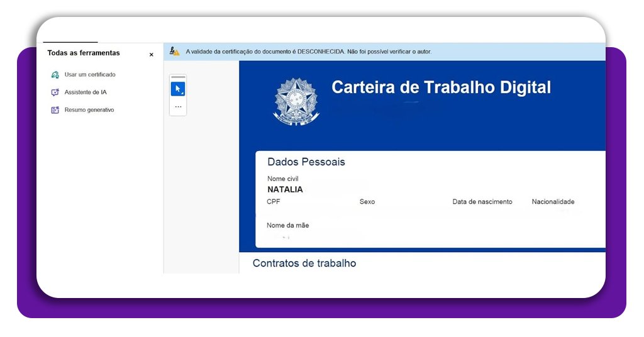Viewport: 644px width, 337px height.
Task: Click the Contratos de trabalho heading
Action: click(304, 263)
